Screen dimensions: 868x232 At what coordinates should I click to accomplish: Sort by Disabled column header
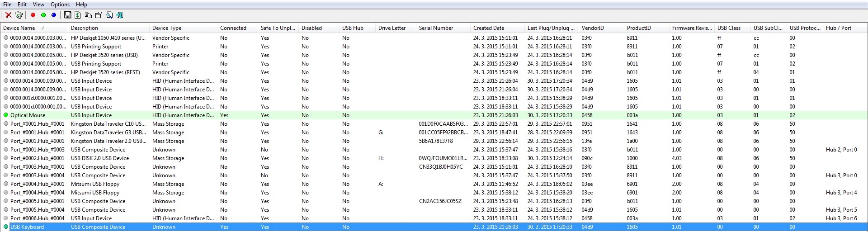point(319,28)
